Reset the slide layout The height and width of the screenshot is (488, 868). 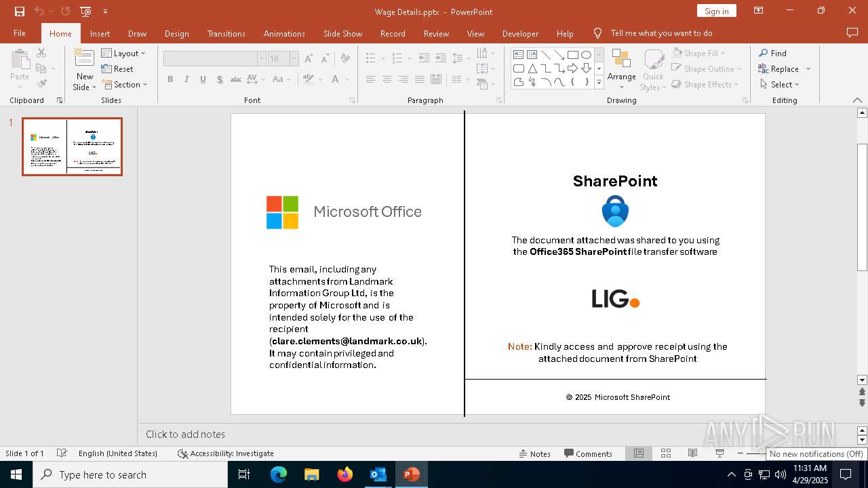[x=117, y=68]
